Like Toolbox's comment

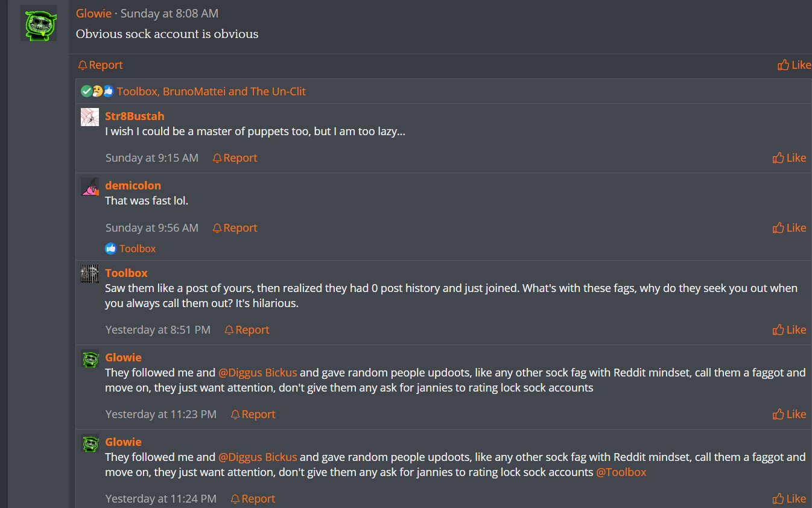coord(789,330)
